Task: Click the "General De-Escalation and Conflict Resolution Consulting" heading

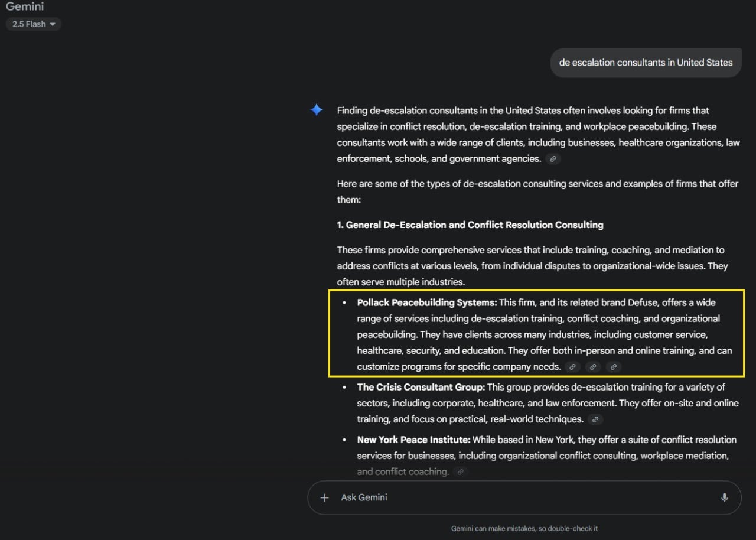Action: [470, 225]
